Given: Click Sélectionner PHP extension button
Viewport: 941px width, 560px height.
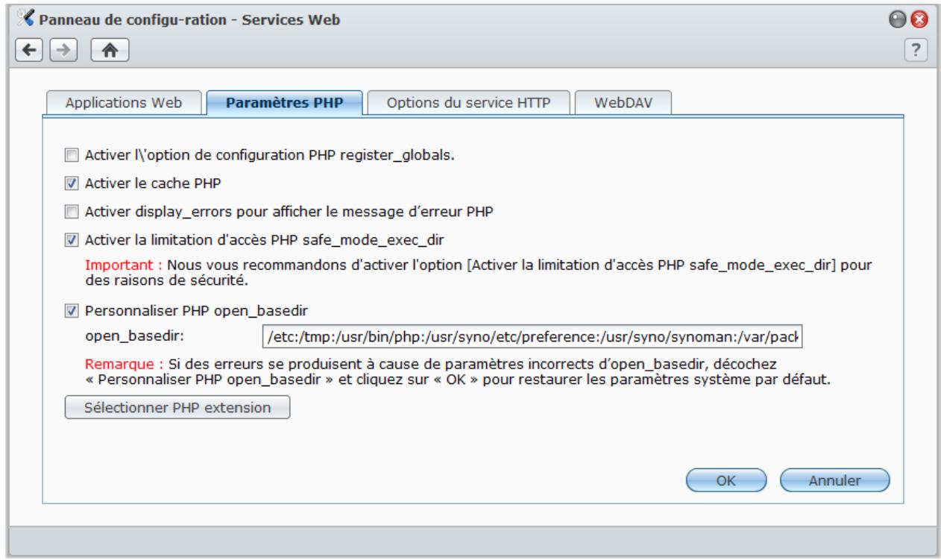Looking at the screenshot, I should click(177, 408).
